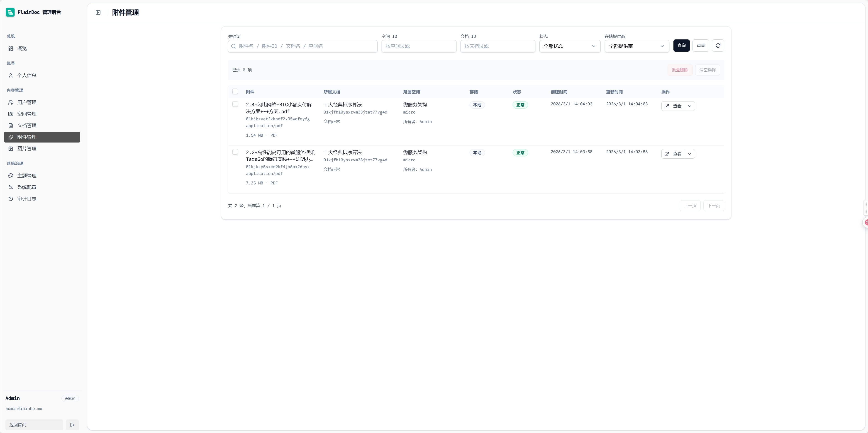Click the 共 2 条 pagination summary text
Image resolution: width=868 pixels, height=433 pixels.
tap(254, 206)
